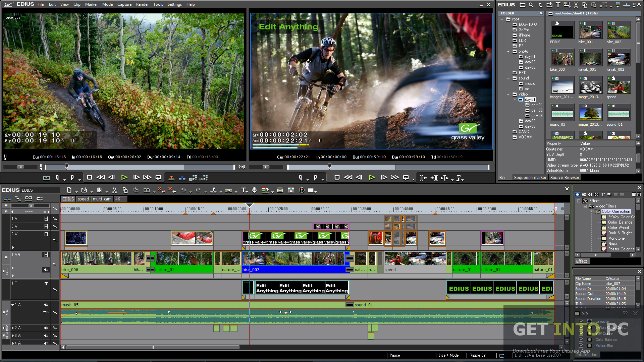
Task: Select the Ripple Delete icon in timeline
Action: point(170,190)
